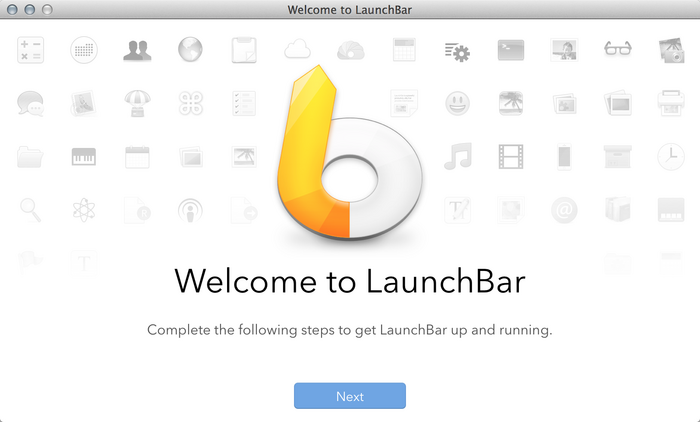
Task: Minimize the Welcome window using the middle title-bar button
Action: point(29,9)
